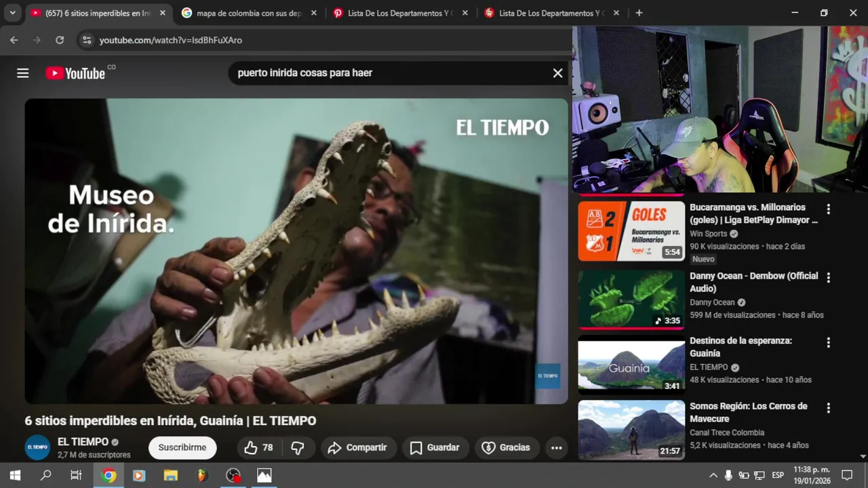
Task: Click the main video player to pause
Action: pos(296,251)
